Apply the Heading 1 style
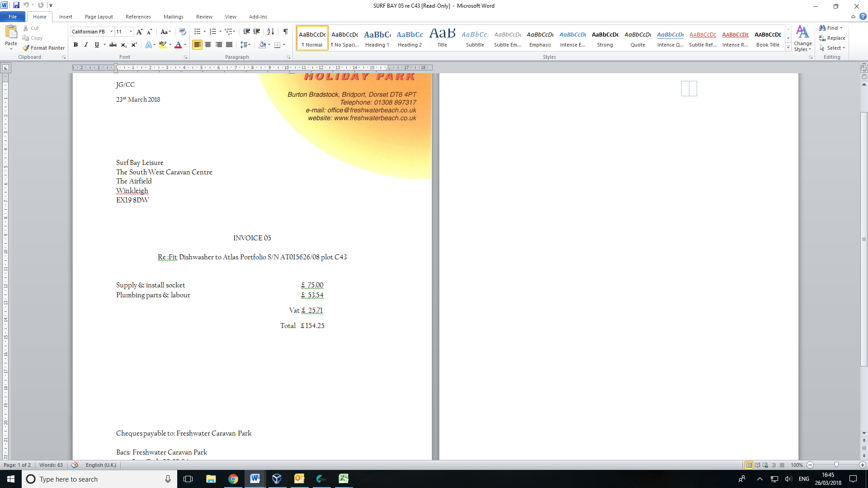Viewport: 868px width, 488px height. pos(377,38)
